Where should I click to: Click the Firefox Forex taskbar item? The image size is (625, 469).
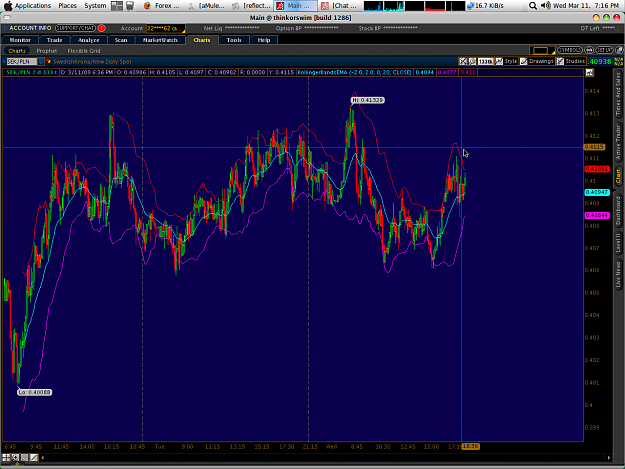[x=162, y=6]
